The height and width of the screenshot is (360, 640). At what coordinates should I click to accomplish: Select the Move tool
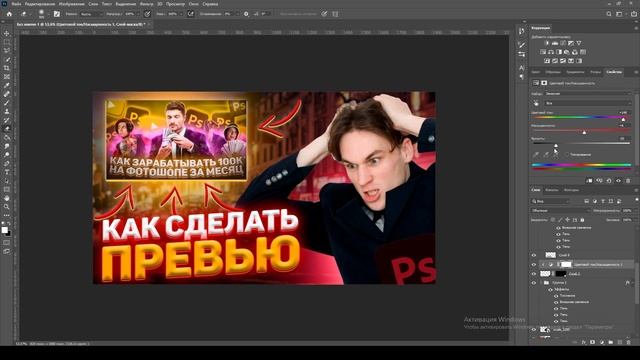(x=7, y=33)
